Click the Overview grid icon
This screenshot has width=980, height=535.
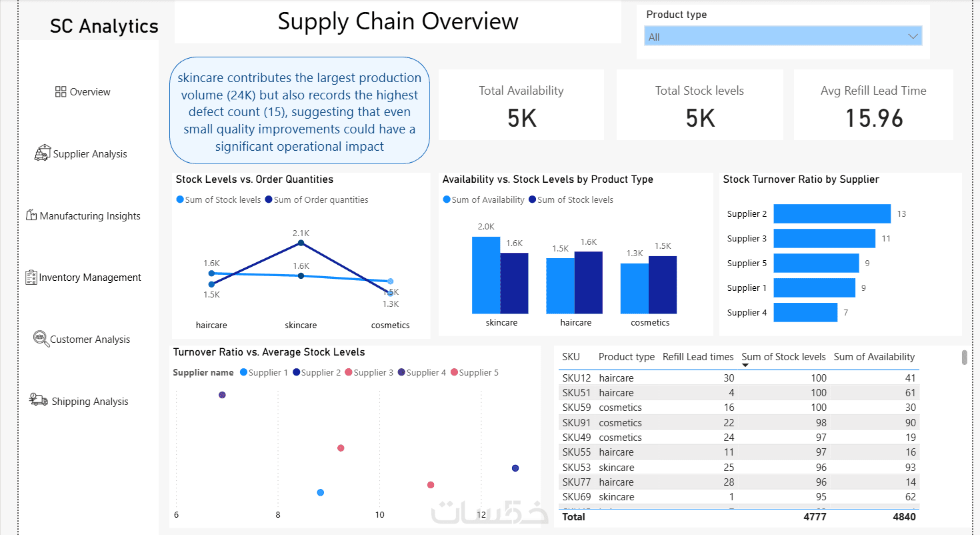(x=61, y=91)
